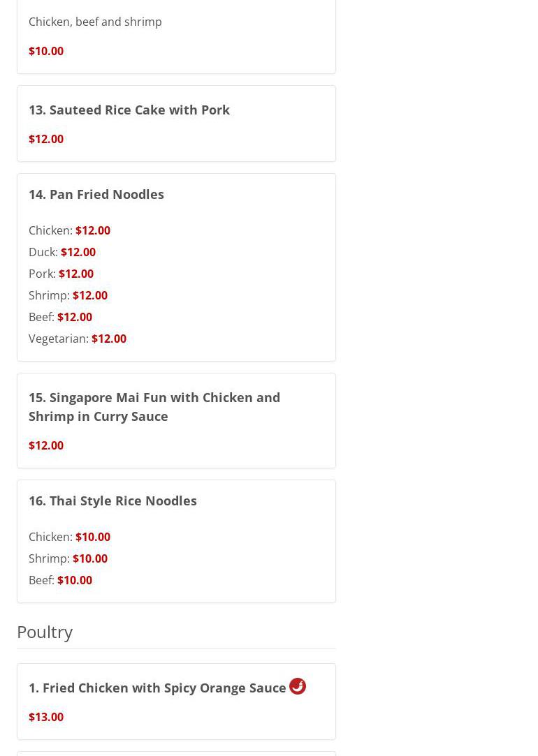Image resolution: width=538 pixels, height=756 pixels.
Task: Click the $12.00 Sauteed Rice Cake price
Action: (x=46, y=139)
